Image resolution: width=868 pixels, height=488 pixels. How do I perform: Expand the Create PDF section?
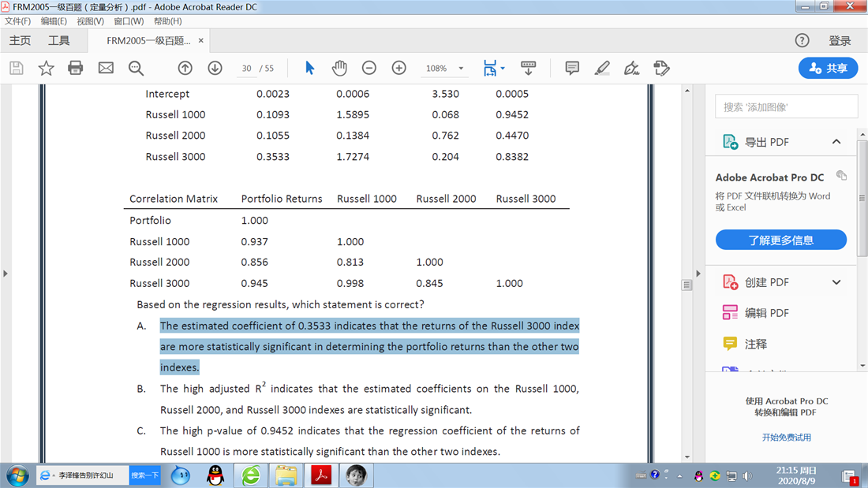tap(836, 282)
